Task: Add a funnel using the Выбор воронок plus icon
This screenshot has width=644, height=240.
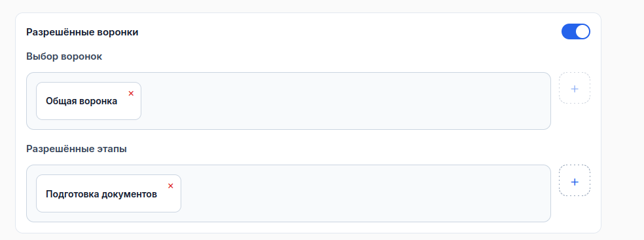Action: pos(575,88)
